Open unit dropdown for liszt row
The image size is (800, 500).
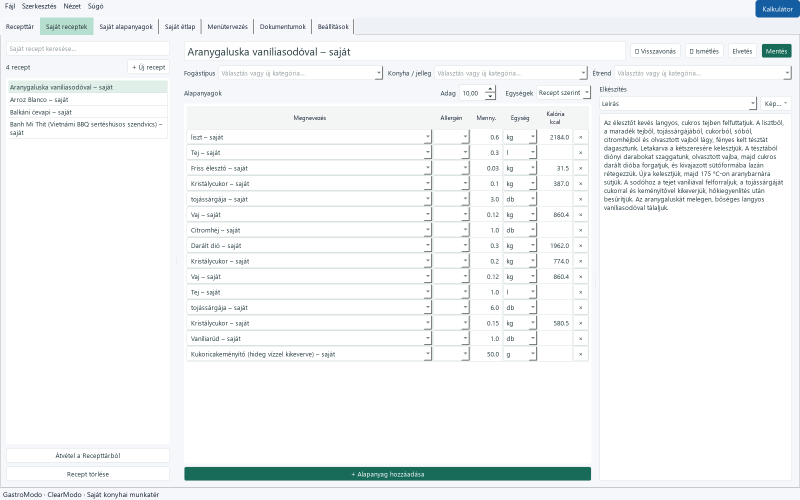point(532,137)
